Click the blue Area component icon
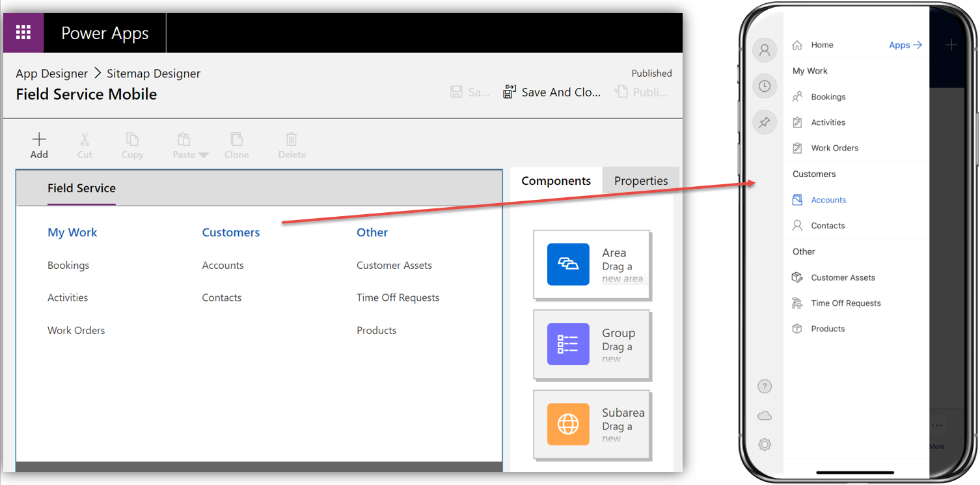Viewport: 980px width, 485px height. 568,264
